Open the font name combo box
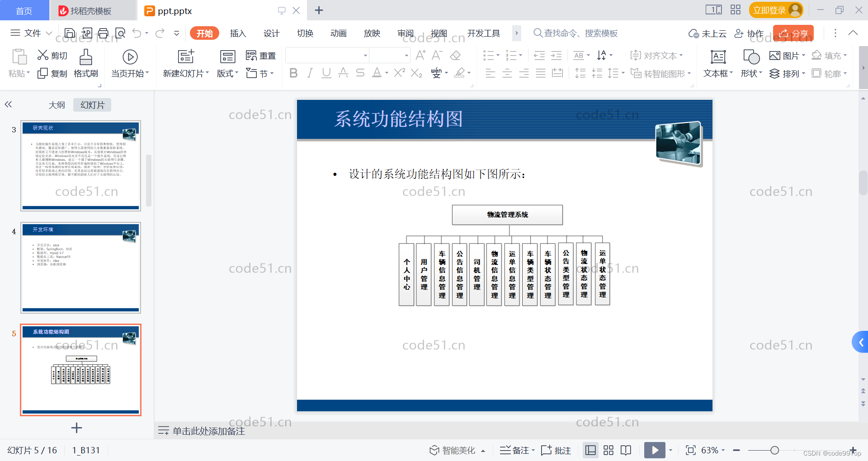Image resolution: width=868 pixels, height=461 pixels. [328, 56]
